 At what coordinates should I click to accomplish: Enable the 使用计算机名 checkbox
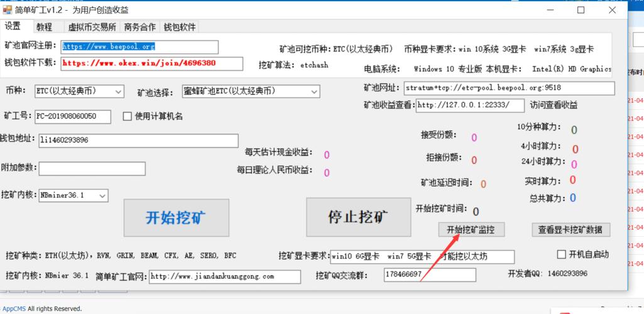point(128,116)
